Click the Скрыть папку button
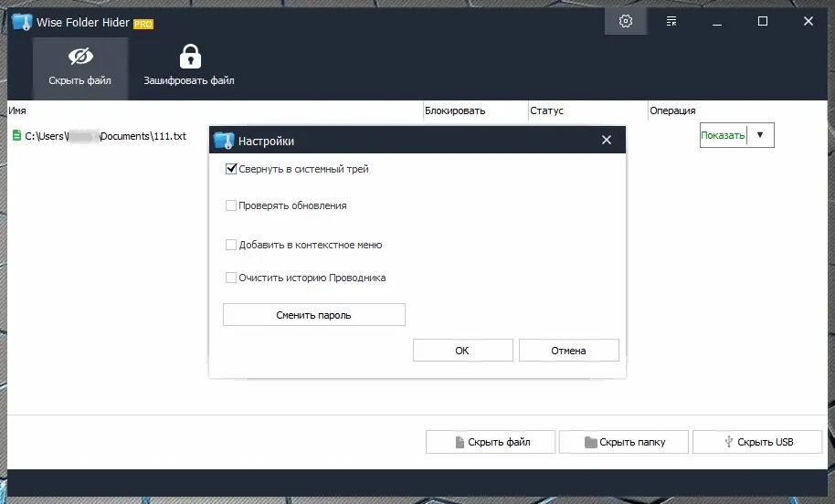Image resolution: width=835 pixels, height=504 pixels. pos(624,442)
